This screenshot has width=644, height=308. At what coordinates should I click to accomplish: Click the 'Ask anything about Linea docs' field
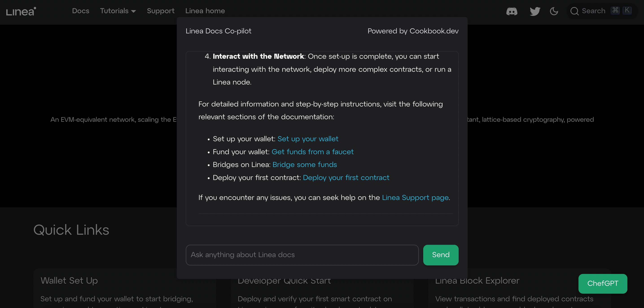pos(302,255)
